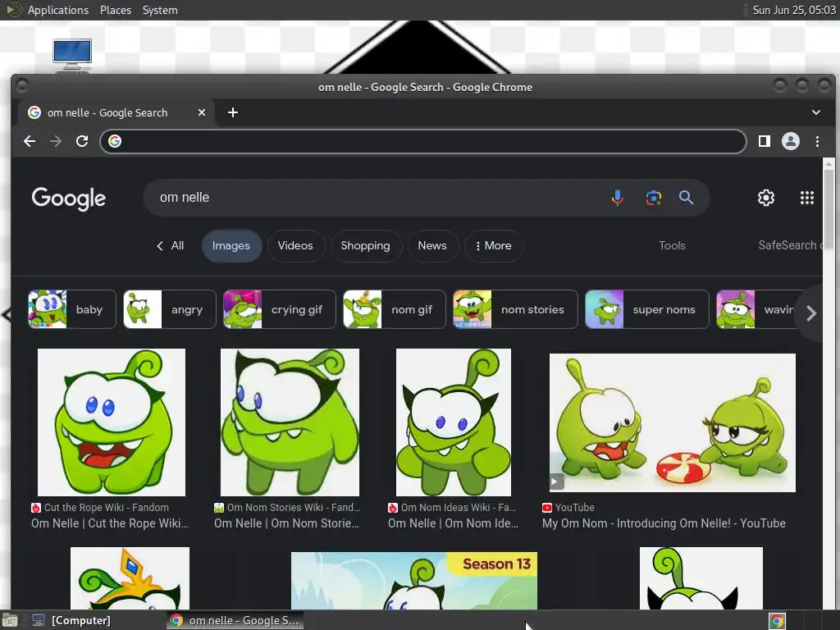Click Chrome icon in the system tray

777,621
